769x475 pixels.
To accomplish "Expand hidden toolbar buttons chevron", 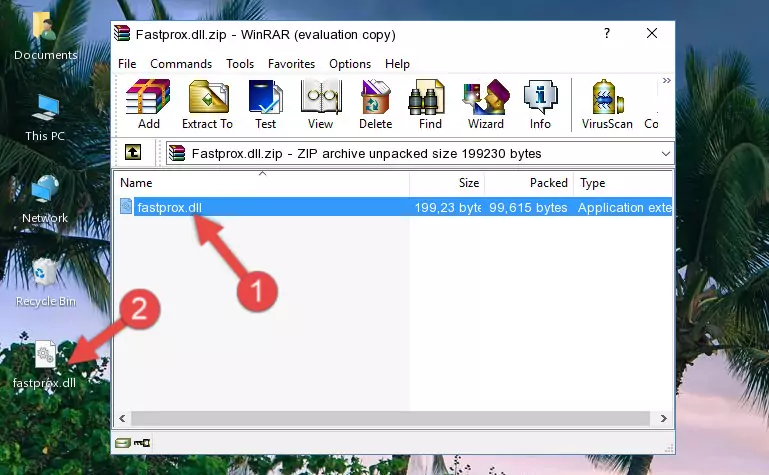I will tap(666, 81).
